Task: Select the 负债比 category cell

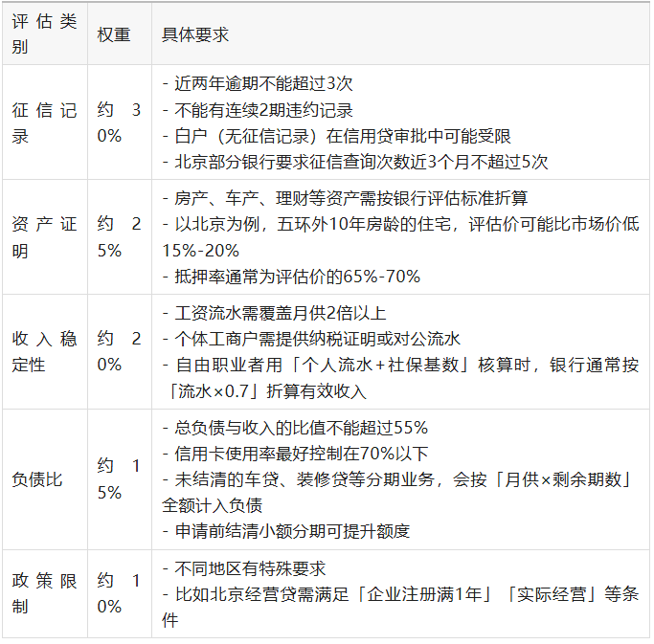Action: click(36, 479)
